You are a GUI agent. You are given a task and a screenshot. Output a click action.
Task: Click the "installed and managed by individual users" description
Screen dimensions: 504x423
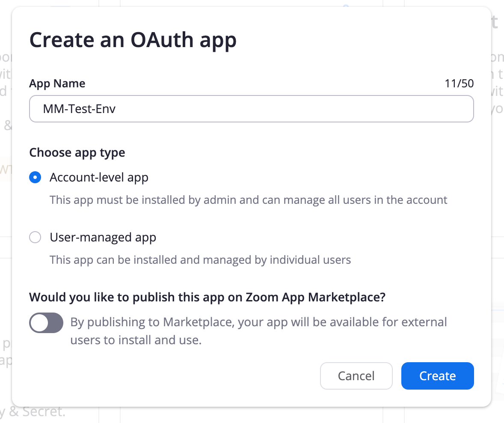click(x=200, y=260)
